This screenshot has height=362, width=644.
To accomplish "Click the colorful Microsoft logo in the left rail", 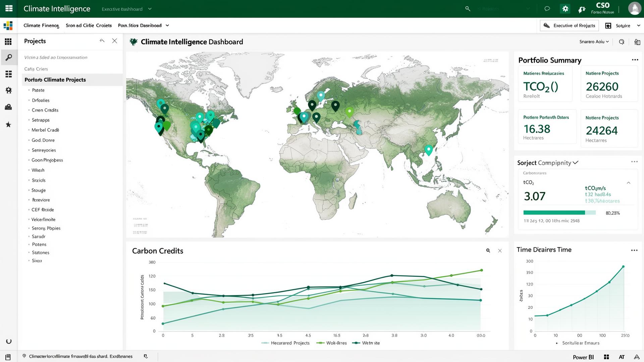I will [x=8, y=25].
